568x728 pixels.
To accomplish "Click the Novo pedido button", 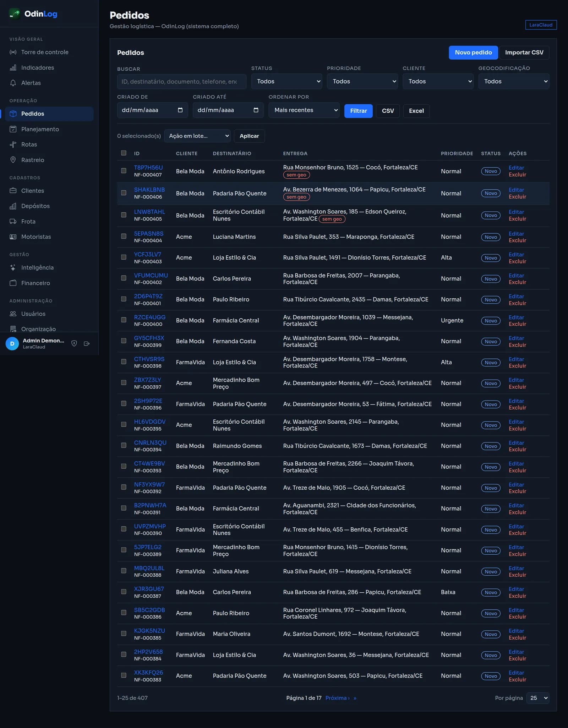I will [x=473, y=53].
